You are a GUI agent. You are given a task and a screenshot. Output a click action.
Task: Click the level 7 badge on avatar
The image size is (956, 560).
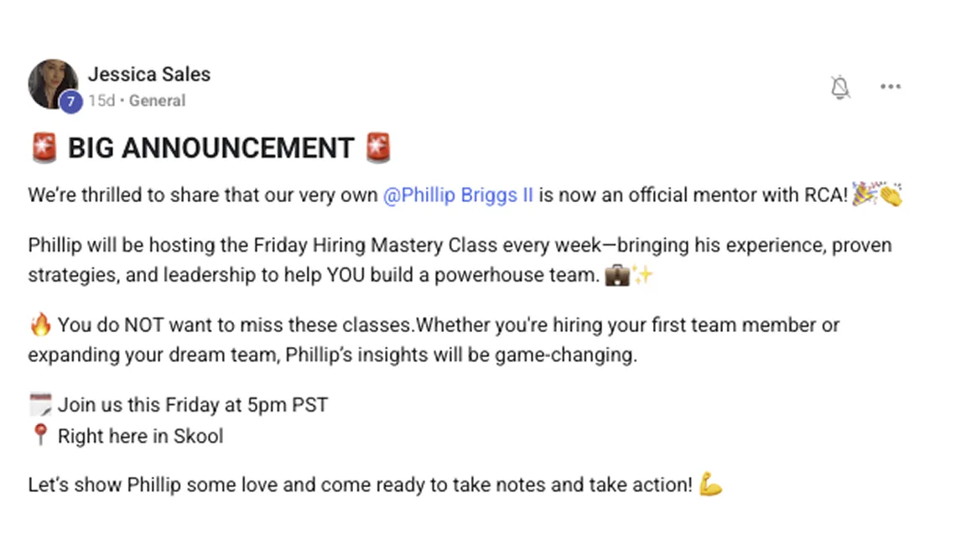pyautogui.click(x=70, y=101)
